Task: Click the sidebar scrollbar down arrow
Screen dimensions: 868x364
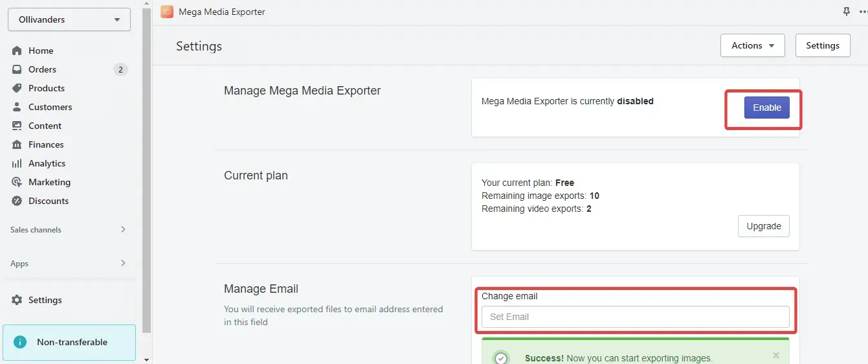Action: (147, 359)
